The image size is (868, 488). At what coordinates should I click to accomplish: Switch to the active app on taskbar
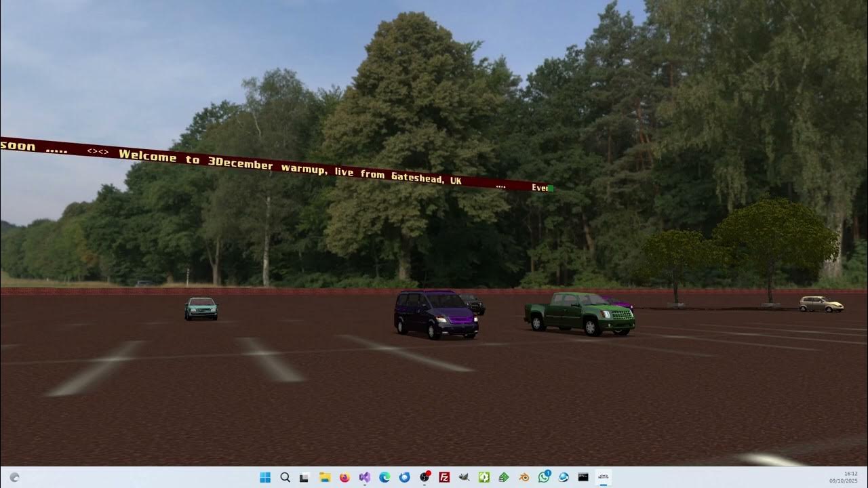tap(604, 477)
